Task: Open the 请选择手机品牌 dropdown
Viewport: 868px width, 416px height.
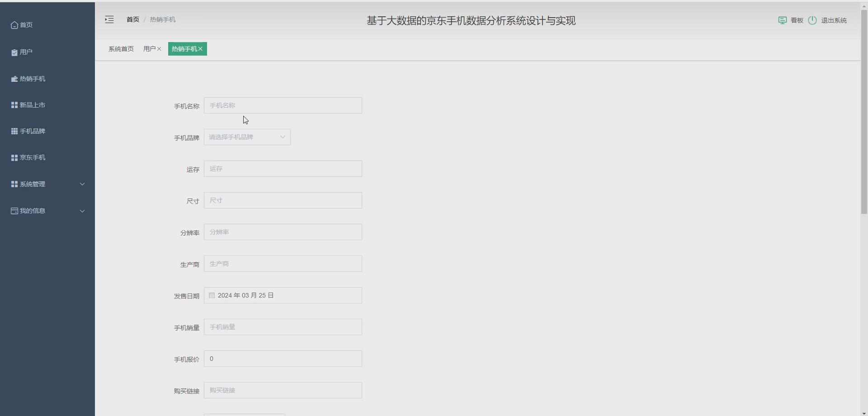Action: (x=247, y=137)
